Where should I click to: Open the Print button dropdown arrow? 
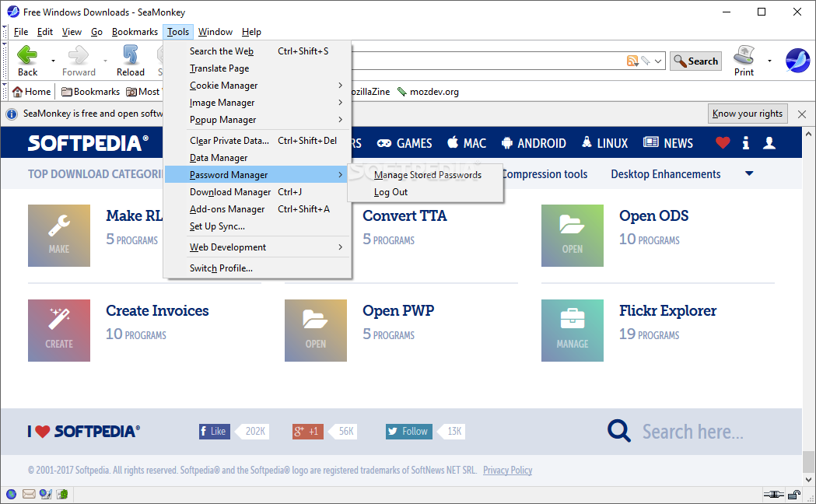(769, 61)
